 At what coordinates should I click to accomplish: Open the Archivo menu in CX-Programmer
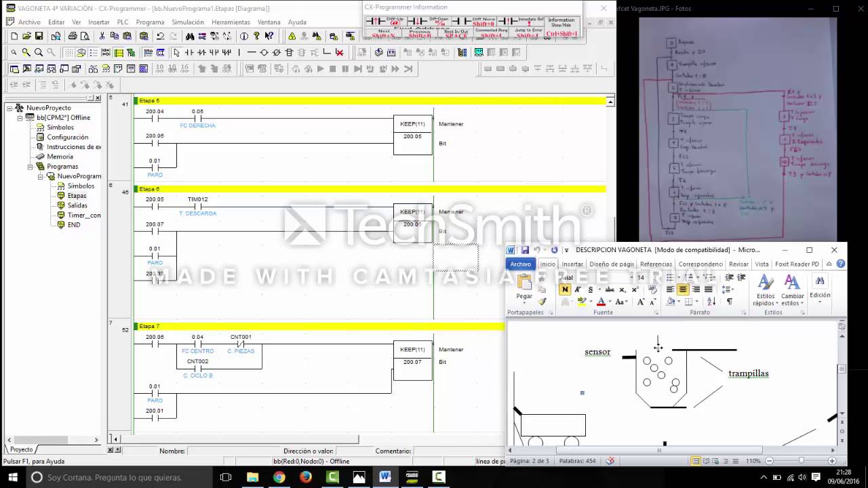pos(29,22)
